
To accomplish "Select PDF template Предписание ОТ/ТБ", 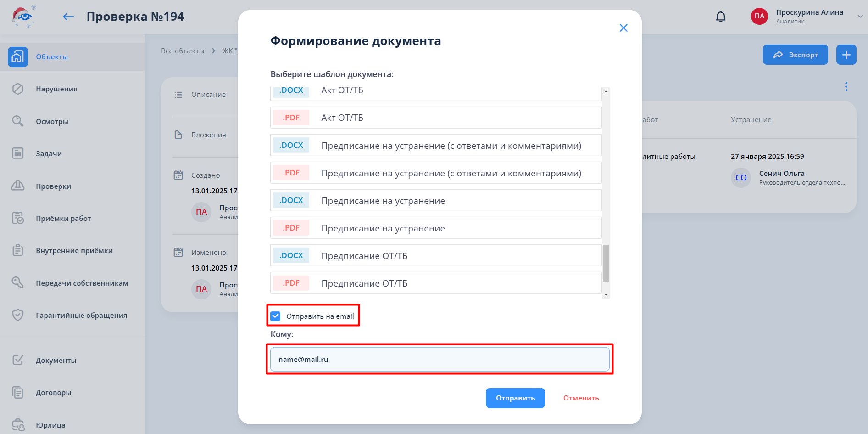I will click(436, 283).
